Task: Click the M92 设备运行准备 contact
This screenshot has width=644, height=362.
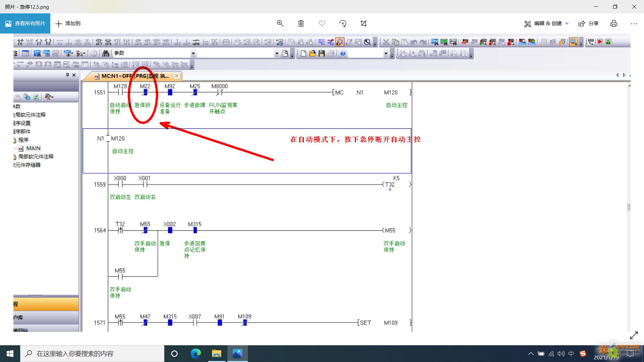Action: coord(170,92)
